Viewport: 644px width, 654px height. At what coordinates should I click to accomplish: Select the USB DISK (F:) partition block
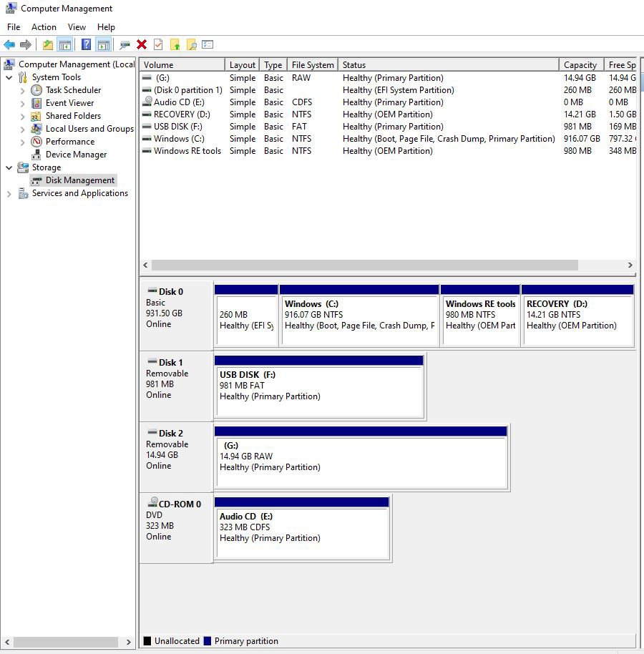click(320, 386)
